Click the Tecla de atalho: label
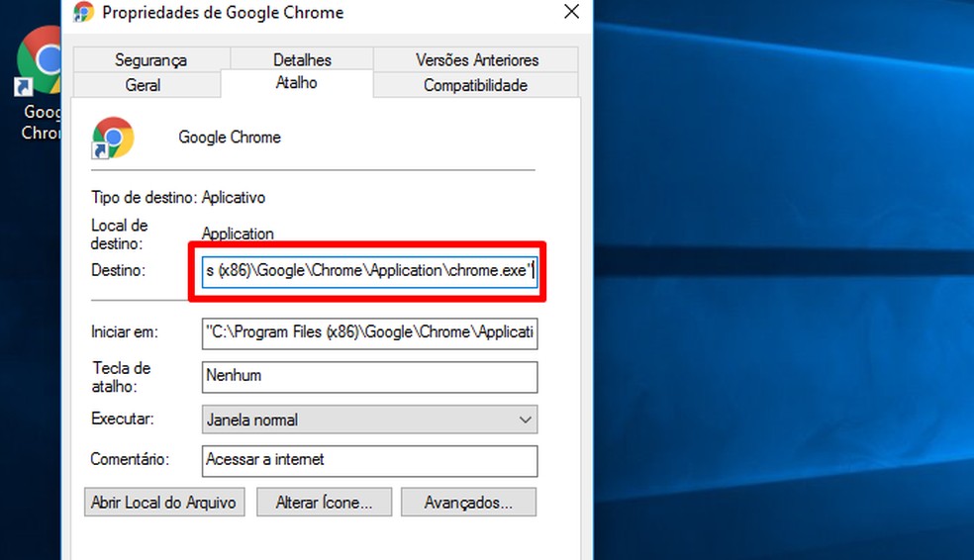This screenshot has height=560, width=974. (x=121, y=377)
